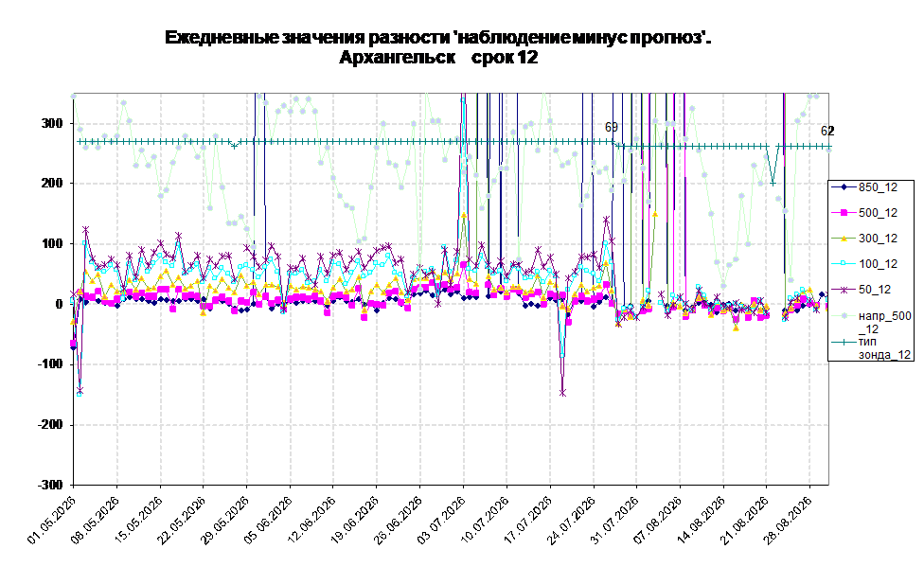Click the 0 value on vertical axis

tap(59, 304)
